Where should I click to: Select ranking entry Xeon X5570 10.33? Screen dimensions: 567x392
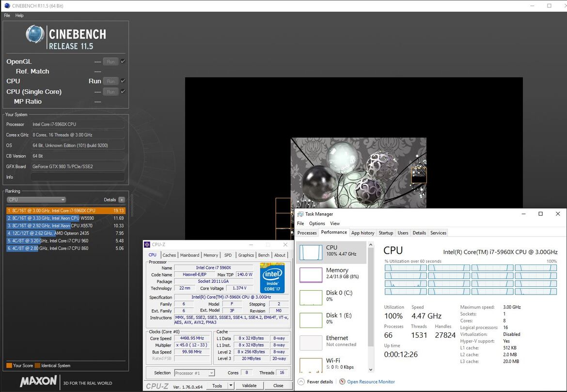66,226
